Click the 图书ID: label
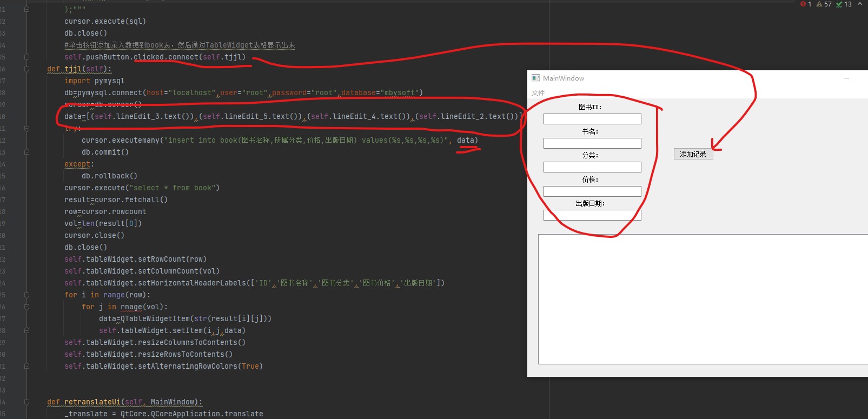This screenshot has height=419, width=868. click(590, 107)
